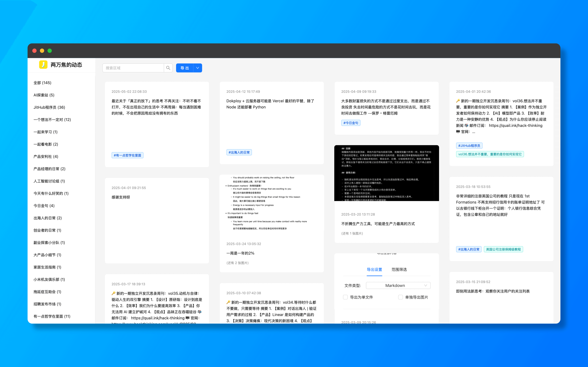Click the yellow macOS minimize button

[x=42, y=51]
